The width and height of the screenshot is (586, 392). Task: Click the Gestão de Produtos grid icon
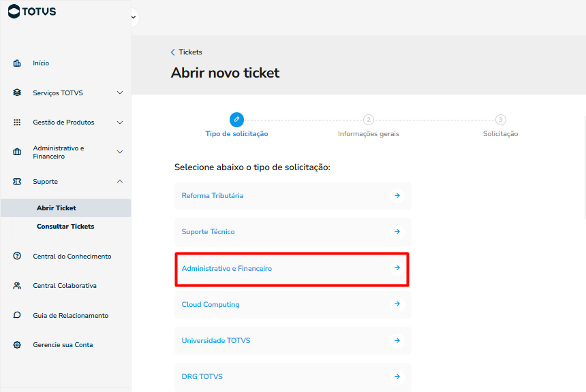pos(17,122)
